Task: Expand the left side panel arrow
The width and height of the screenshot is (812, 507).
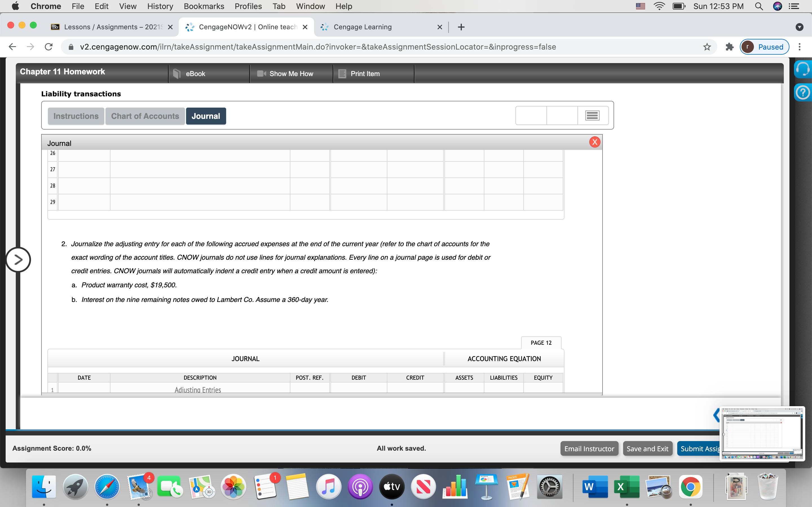Action: (18, 259)
